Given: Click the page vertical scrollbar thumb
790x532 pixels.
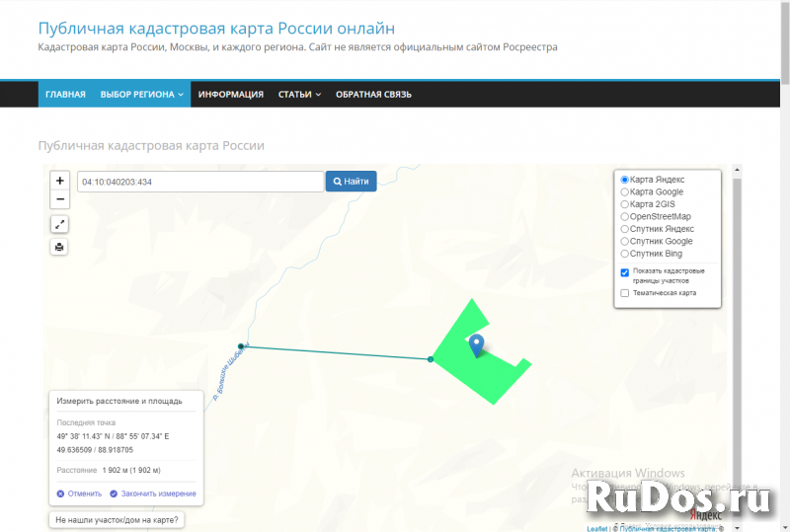Looking at the screenshot, I should [x=785, y=42].
